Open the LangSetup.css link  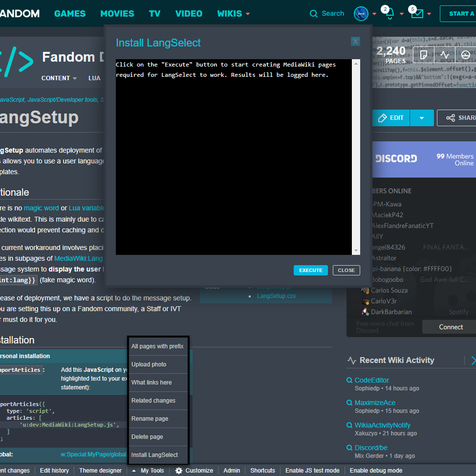[276, 296]
